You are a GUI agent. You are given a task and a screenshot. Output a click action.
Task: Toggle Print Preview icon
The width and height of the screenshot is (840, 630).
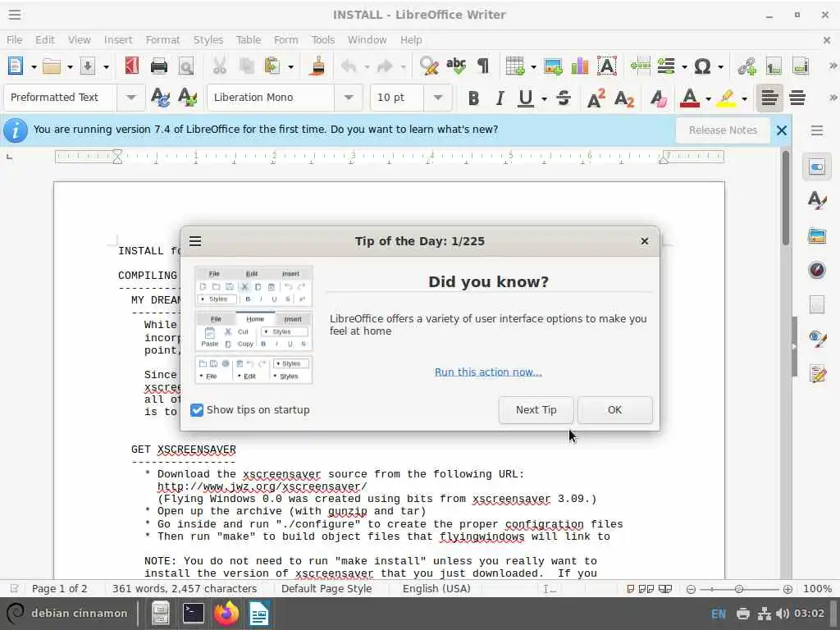pyautogui.click(x=186, y=66)
